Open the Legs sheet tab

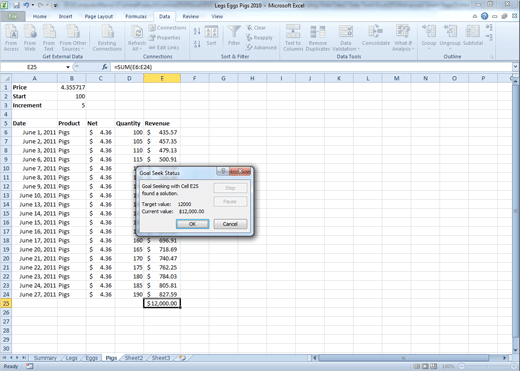pyautogui.click(x=71, y=358)
